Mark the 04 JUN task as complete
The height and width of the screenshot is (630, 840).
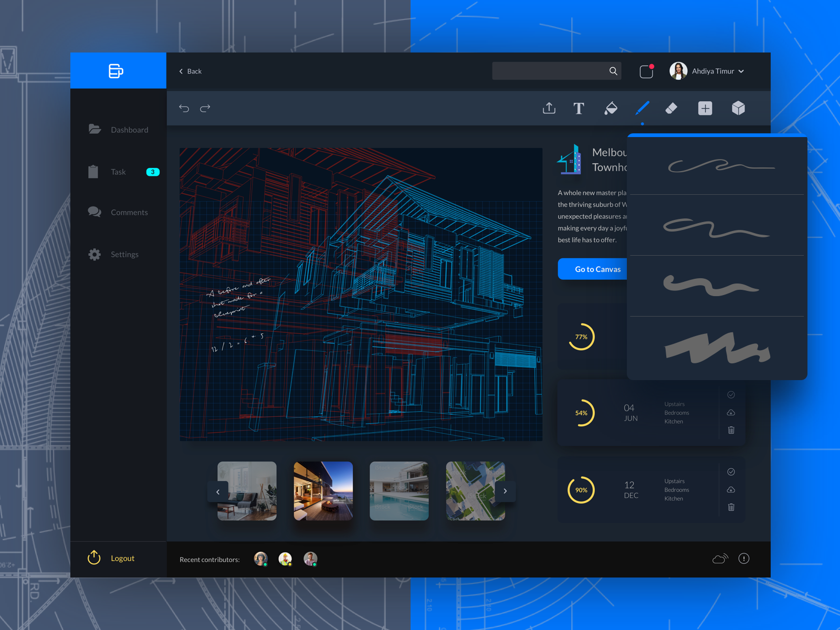(731, 395)
